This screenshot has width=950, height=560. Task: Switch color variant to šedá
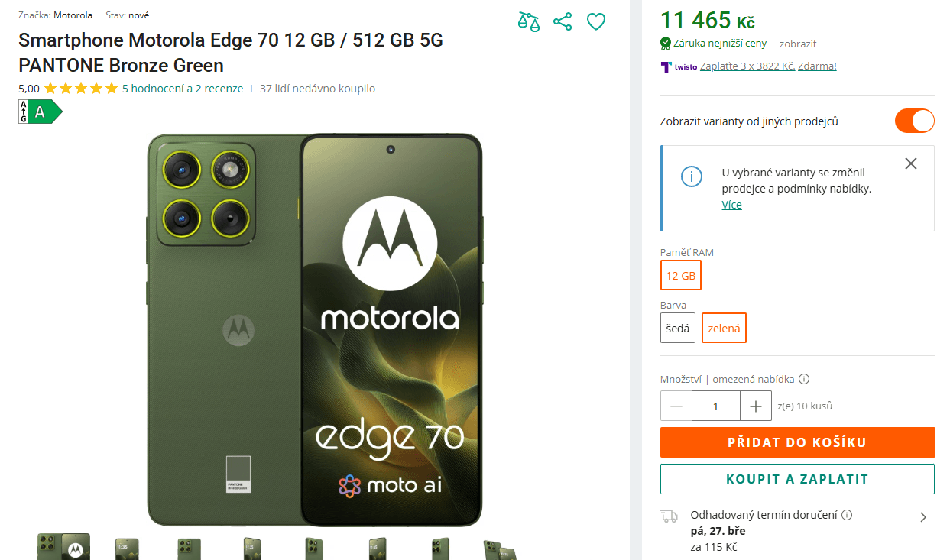pyautogui.click(x=677, y=327)
